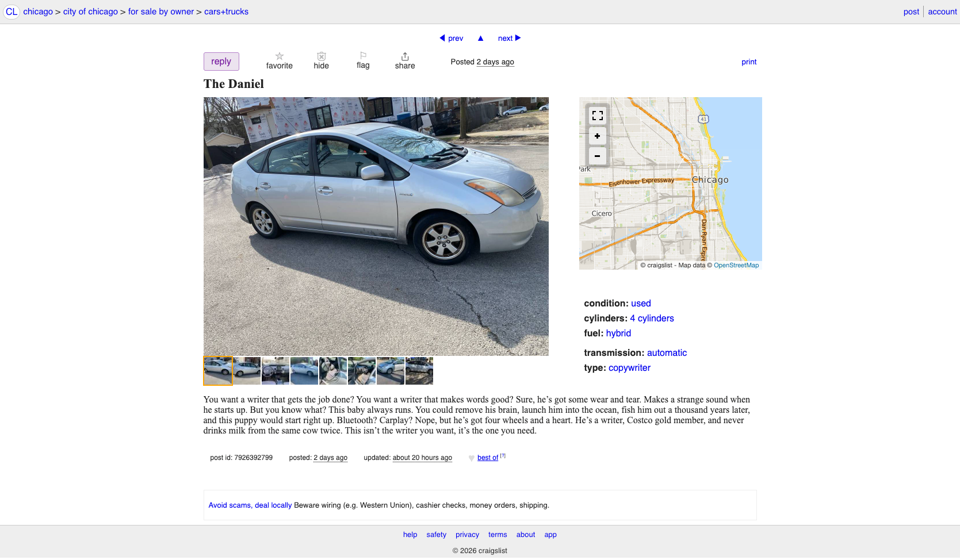Image resolution: width=960 pixels, height=560 pixels.
Task: Reply to the seller
Action: click(221, 62)
